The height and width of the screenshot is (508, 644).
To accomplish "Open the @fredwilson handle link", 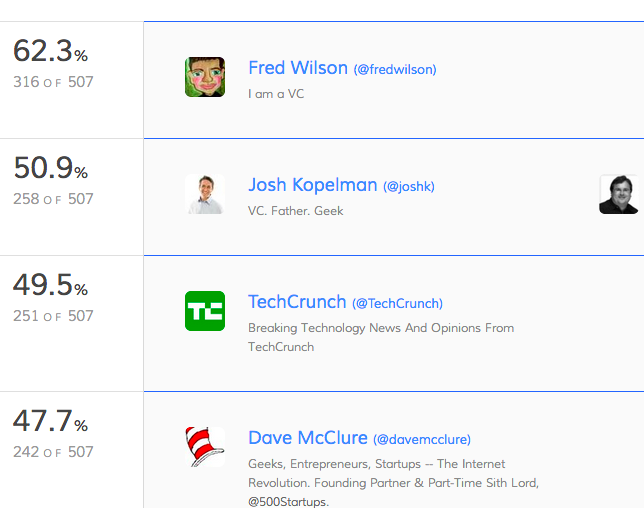I will click(395, 69).
